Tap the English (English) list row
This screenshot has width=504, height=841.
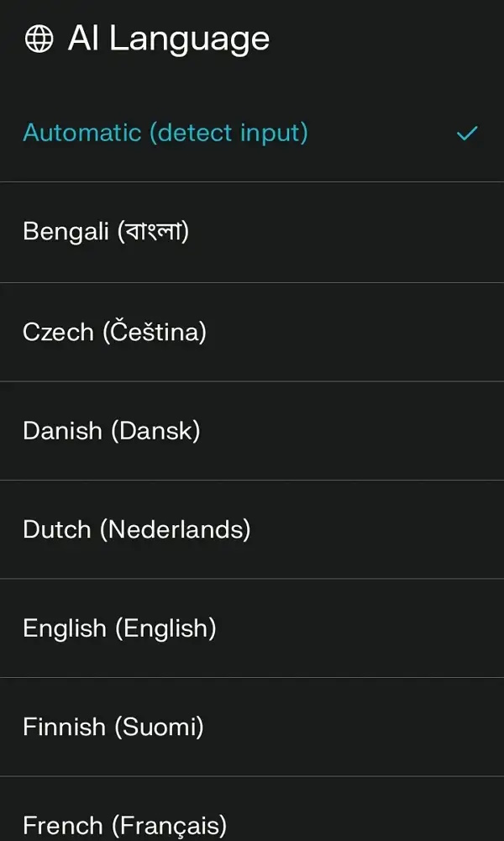(x=118, y=628)
